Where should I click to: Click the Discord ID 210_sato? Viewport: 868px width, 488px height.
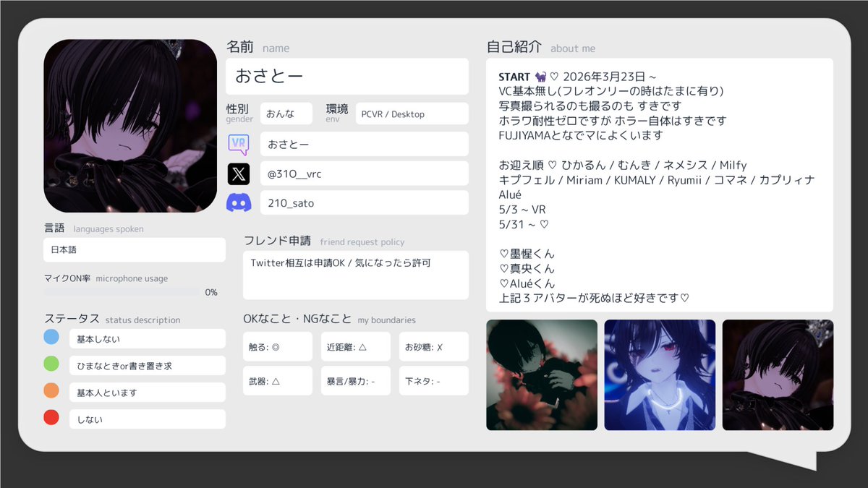[365, 203]
